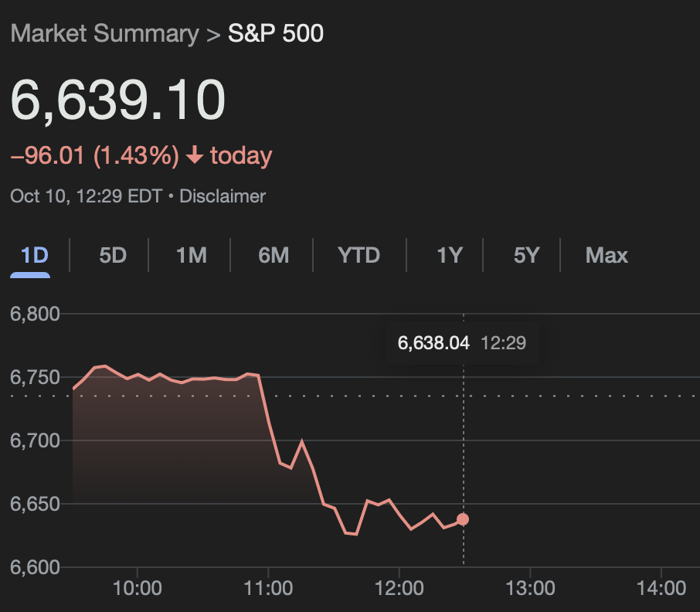Click the 11:00 time axis label
Viewport: 700px width, 612px height.
(268, 589)
